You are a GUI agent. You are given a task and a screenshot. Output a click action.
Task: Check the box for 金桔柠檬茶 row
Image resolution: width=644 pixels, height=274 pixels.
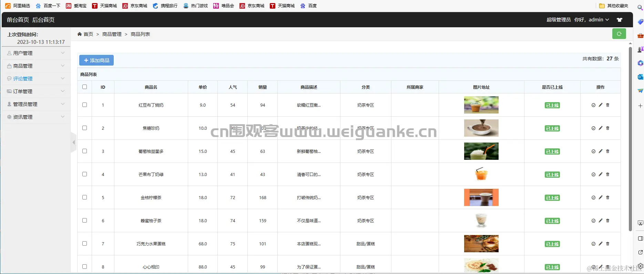(x=84, y=197)
